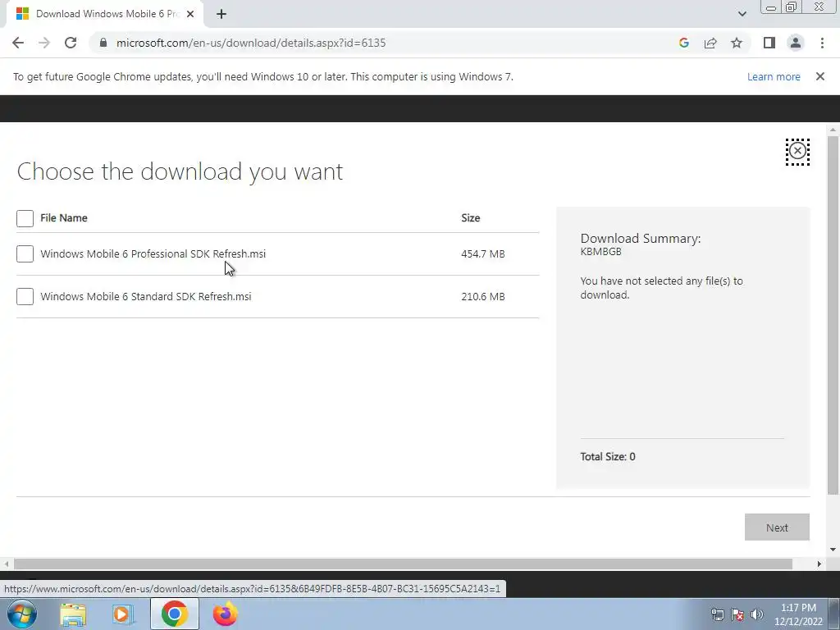Click the vertical page scrollbar

833,315
